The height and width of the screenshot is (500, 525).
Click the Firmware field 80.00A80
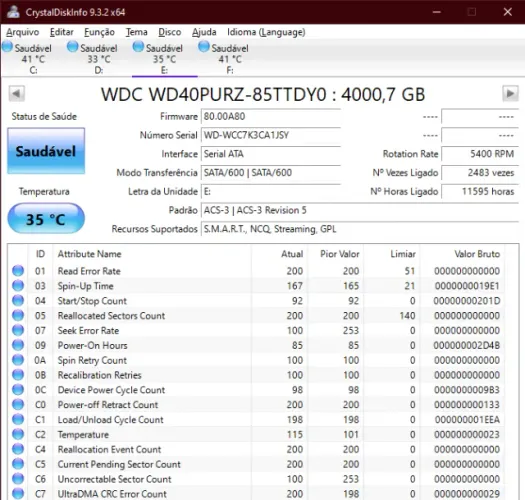tap(271, 117)
